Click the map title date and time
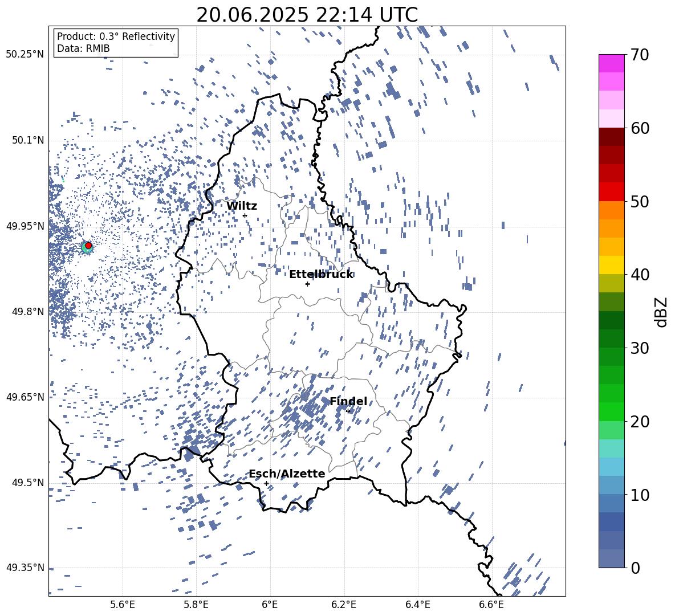The width and height of the screenshot is (675, 616). tap(307, 15)
